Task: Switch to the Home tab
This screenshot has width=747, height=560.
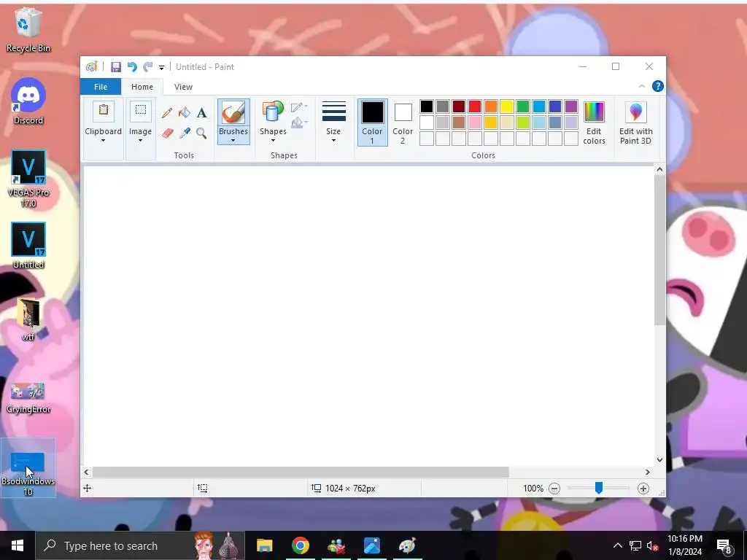Action: click(x=142, y=87)
